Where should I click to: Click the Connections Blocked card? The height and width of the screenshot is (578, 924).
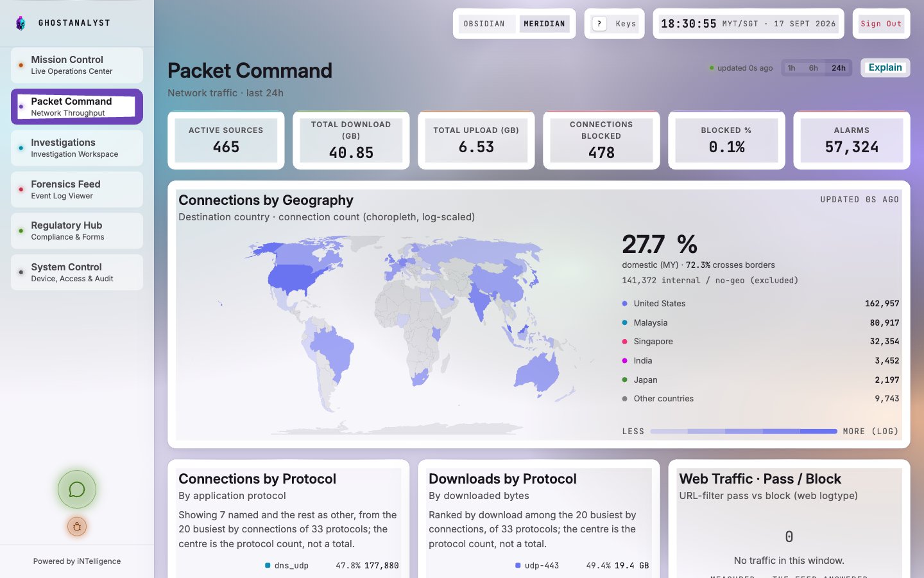601,140
